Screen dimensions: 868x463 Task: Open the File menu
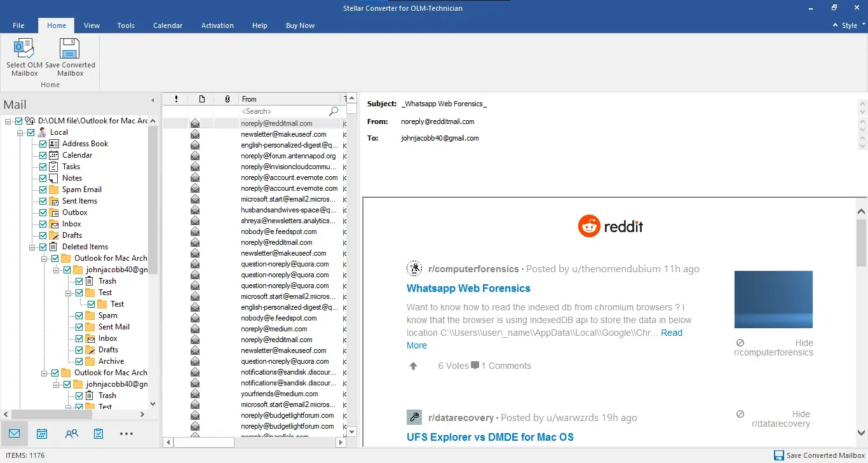(x=18, y=25)
